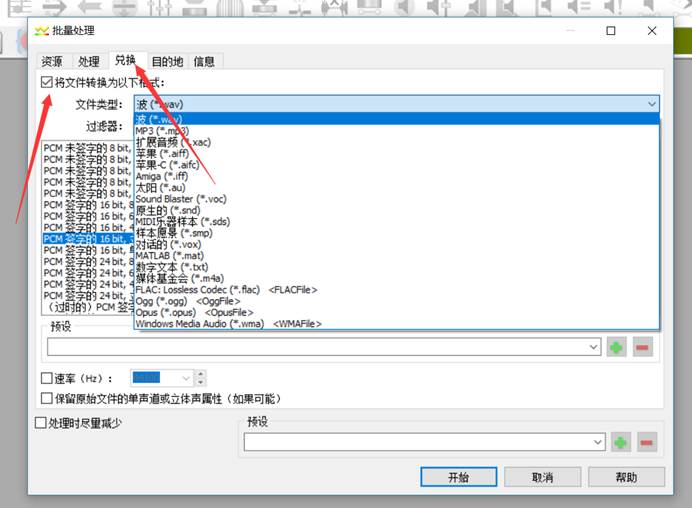
Task: Toggle the 处理时尽量减少 checkbox
Action: 41,423
